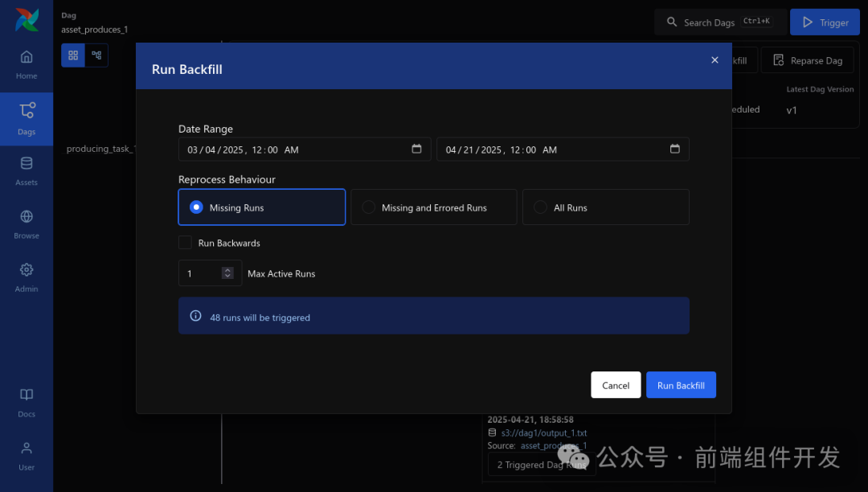Enable Run Backwards checkbox
The width and height of the screenshot is (868, 492).
(x=185, y=243)
